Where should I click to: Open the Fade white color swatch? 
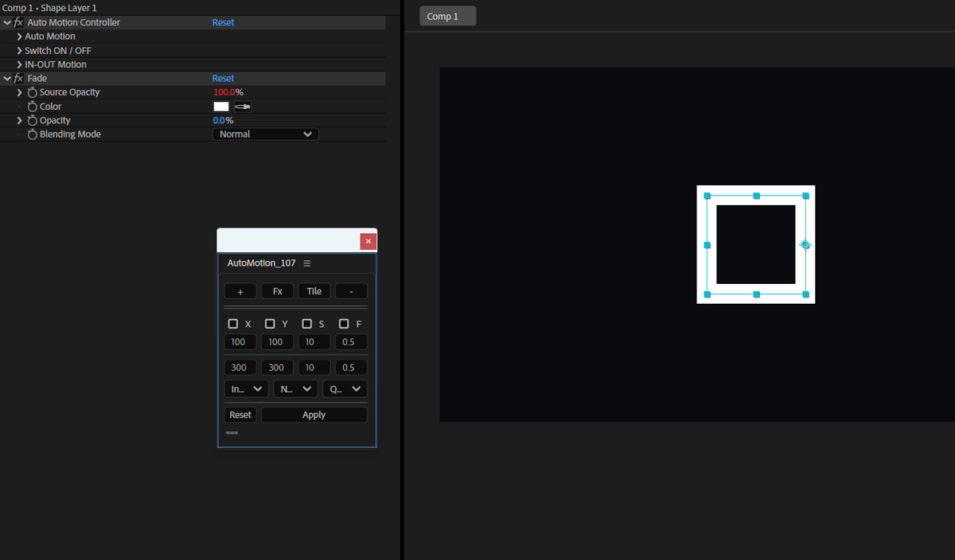click(221, 107)
